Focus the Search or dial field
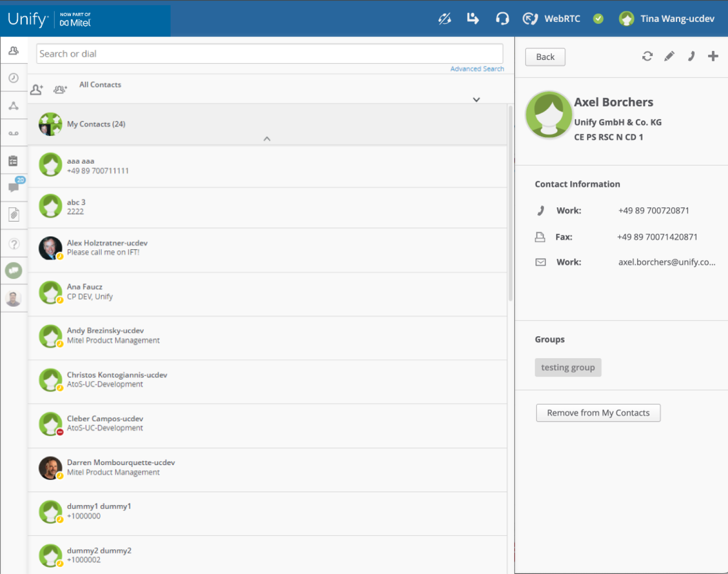This screenshot has width=728, height=574. coord(269,54)
